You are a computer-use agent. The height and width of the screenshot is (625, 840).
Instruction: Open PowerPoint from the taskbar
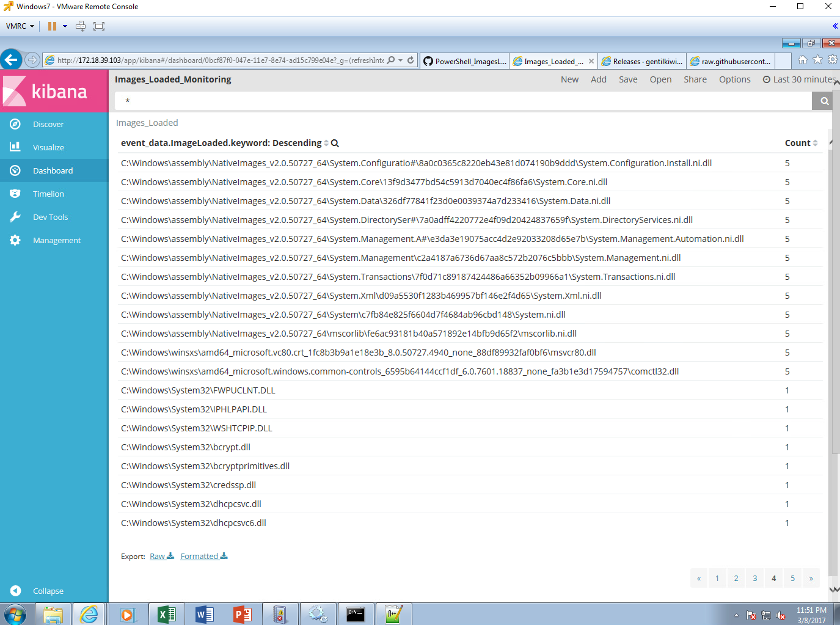coord(242,614)
